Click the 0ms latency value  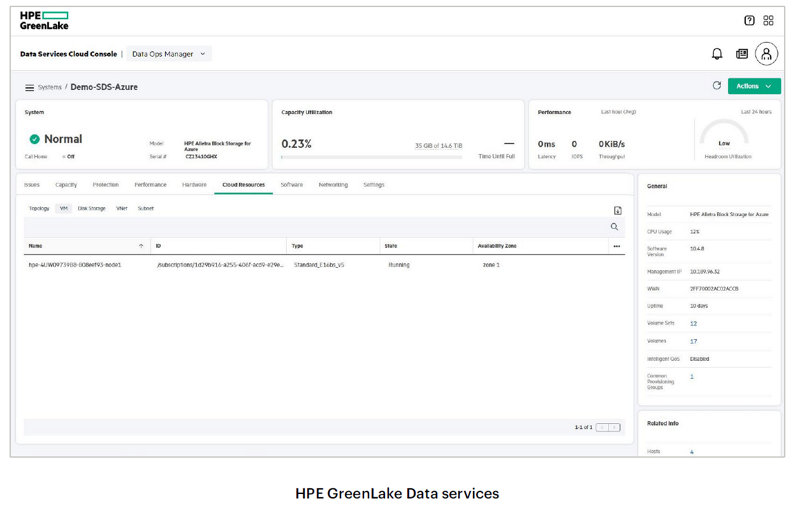546,144
